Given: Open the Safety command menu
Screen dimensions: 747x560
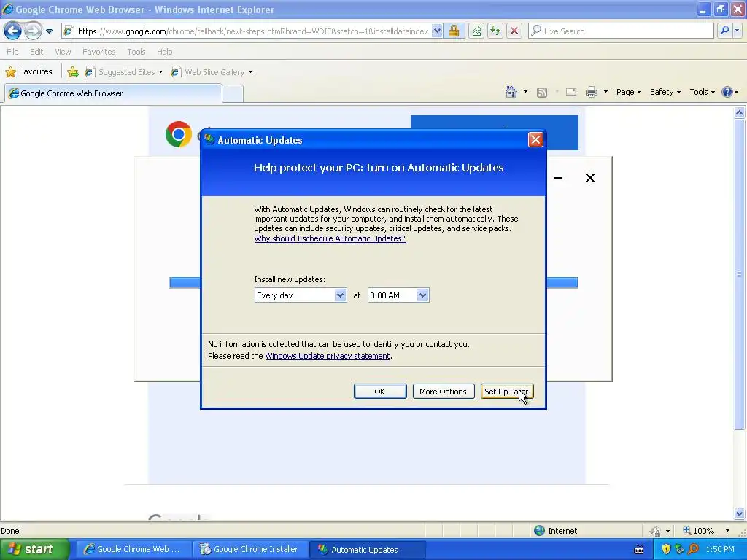Looking at the screenshot, I should click(x=665, y=92).
